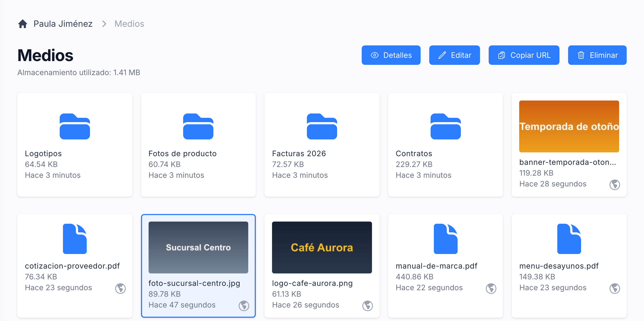Select the cotizacion-proveedor.pdf document icon
This screenshot has height=321, width=644.
tap(75, 239)
